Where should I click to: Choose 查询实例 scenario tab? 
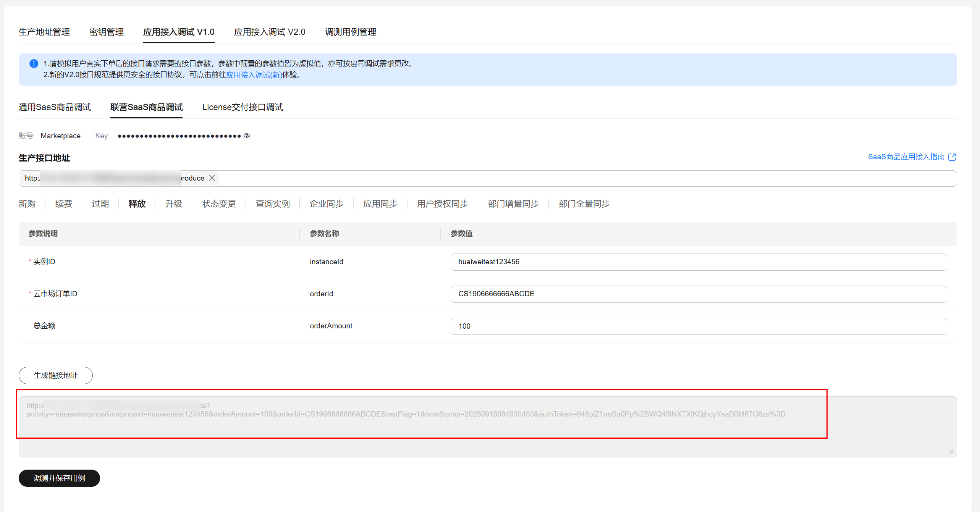(x=273, y=204)
